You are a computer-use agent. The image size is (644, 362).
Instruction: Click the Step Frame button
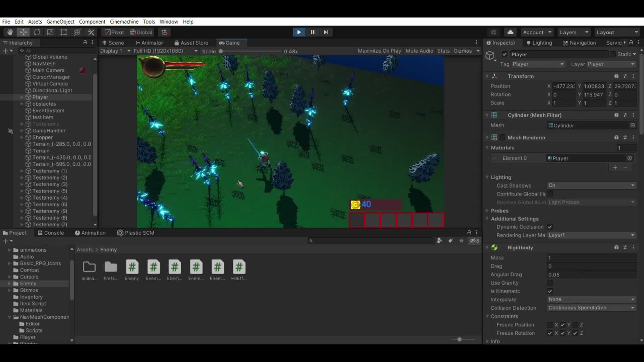pyautogui.click(x=326, y=32)
